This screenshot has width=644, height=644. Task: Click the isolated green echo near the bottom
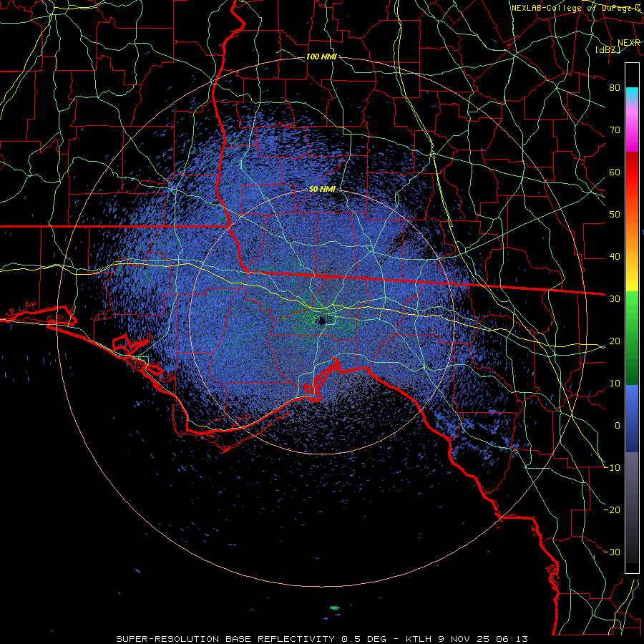coord(335,608)
